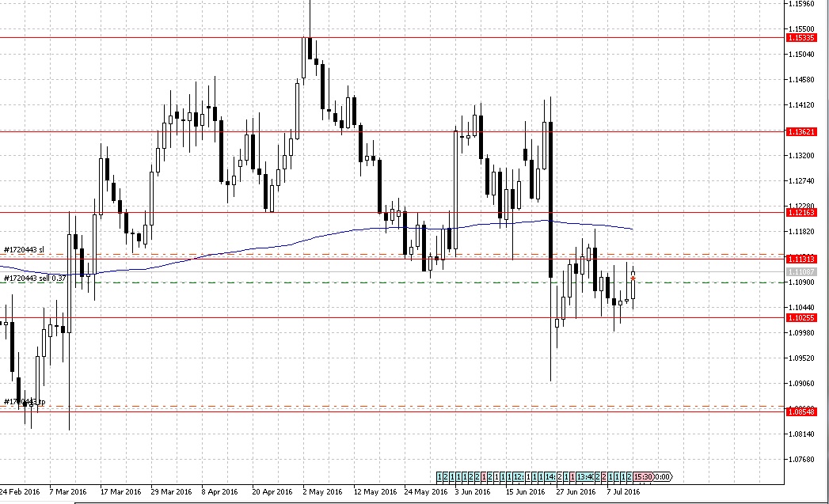Click the 24 May 2016 date label
The height and width of the screenshot is (504, 829).
(426, 492)
